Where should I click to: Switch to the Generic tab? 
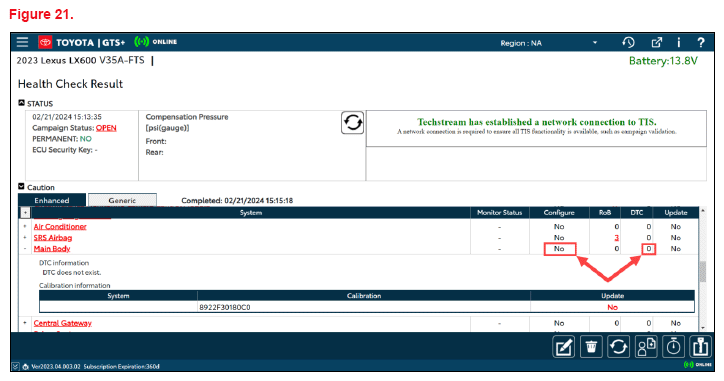pos(122,200)
